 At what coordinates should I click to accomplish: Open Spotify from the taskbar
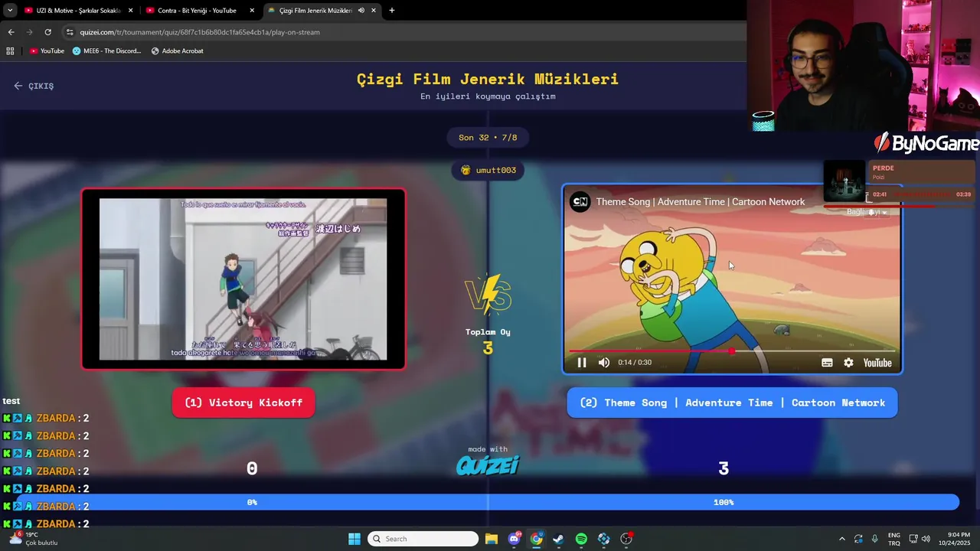581,539
